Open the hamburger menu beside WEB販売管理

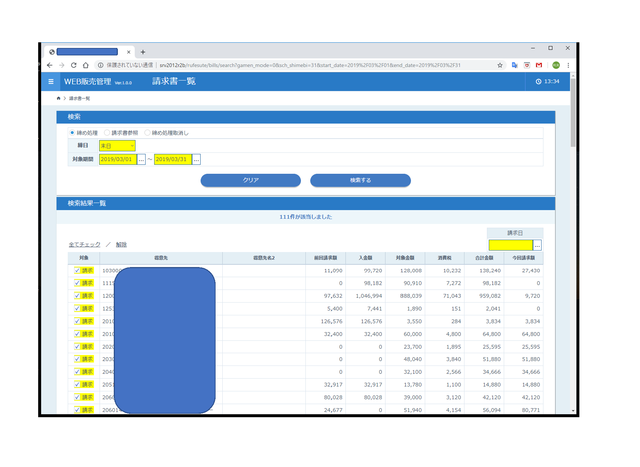coord(52,81)
